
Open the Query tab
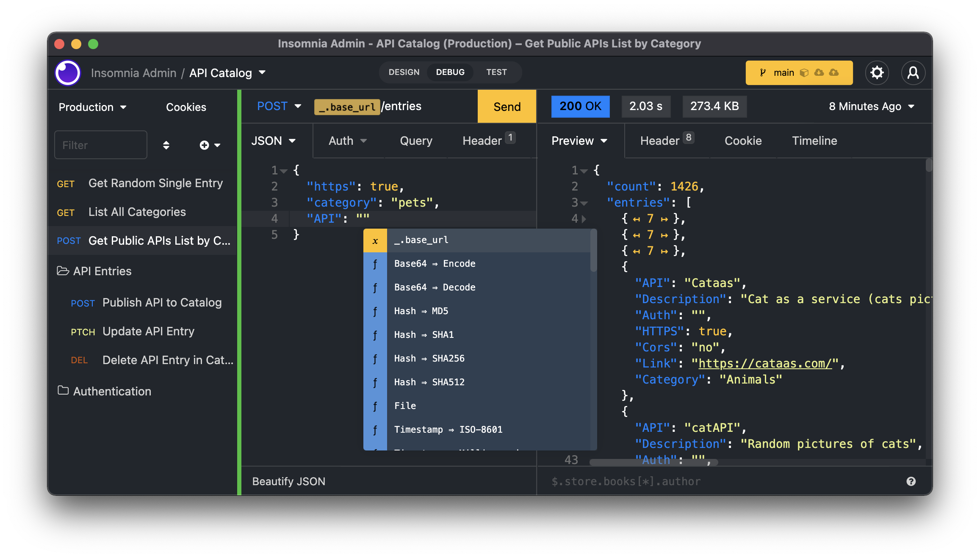(416, 141)
